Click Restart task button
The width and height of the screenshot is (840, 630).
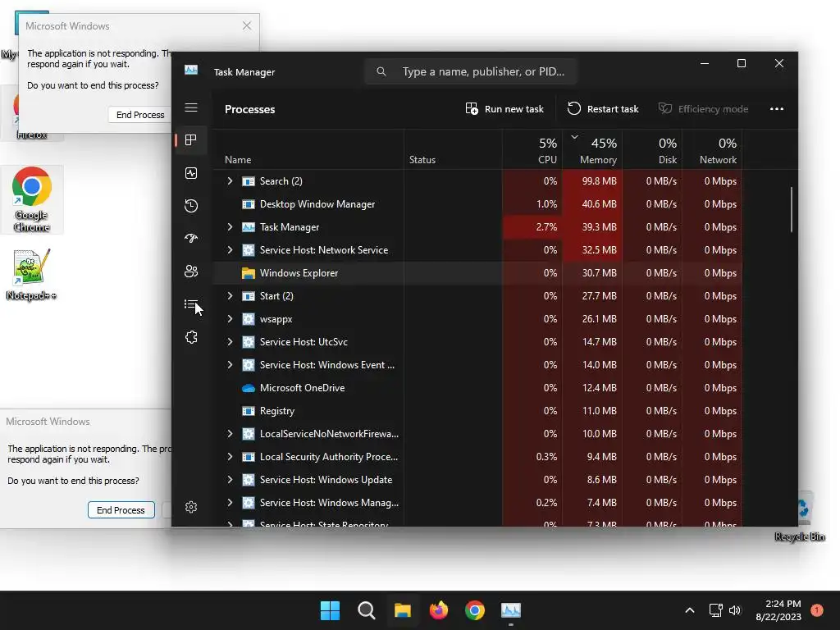[603, 109]
